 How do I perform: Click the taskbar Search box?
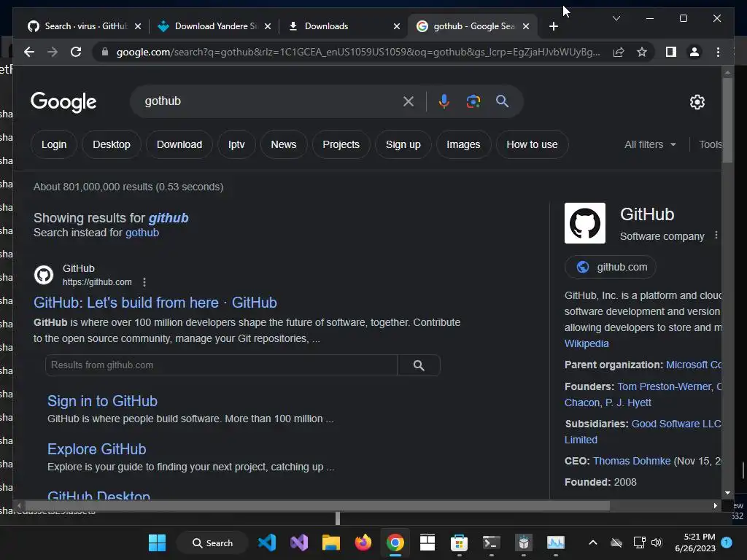click(x=212, y=542)
